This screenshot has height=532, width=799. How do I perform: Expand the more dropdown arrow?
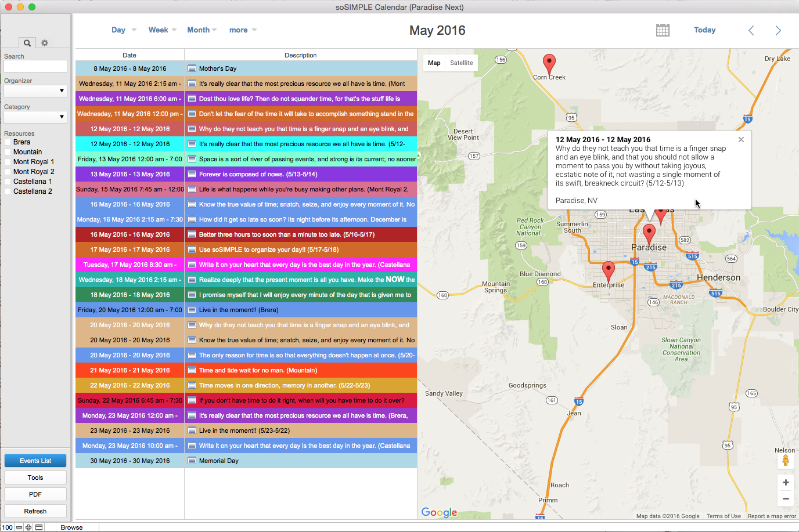254,30
